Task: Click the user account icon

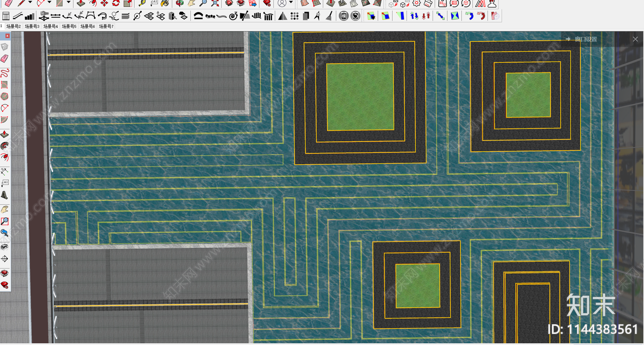Action: coord(282,3)
